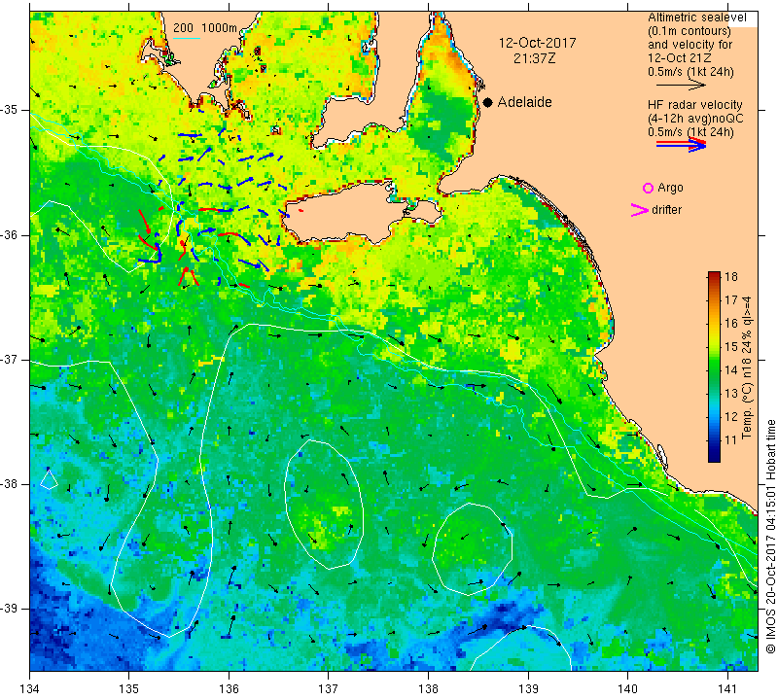Click the 11 value on temperature scale
Viewport: 778px width, 700px height.
pos(731,440)
